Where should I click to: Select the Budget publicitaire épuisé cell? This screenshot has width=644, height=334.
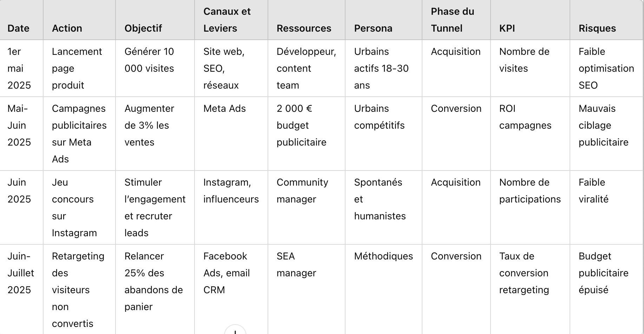tap(603, 273)
